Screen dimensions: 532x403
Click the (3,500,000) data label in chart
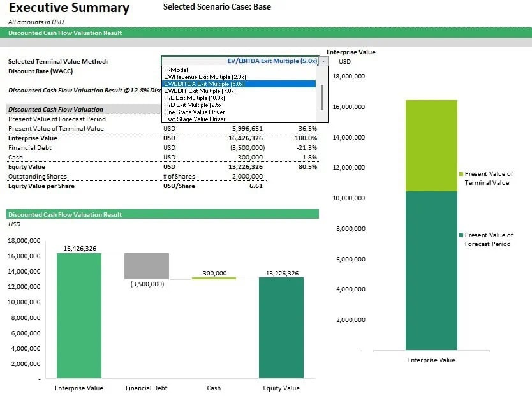click(147, 284)
